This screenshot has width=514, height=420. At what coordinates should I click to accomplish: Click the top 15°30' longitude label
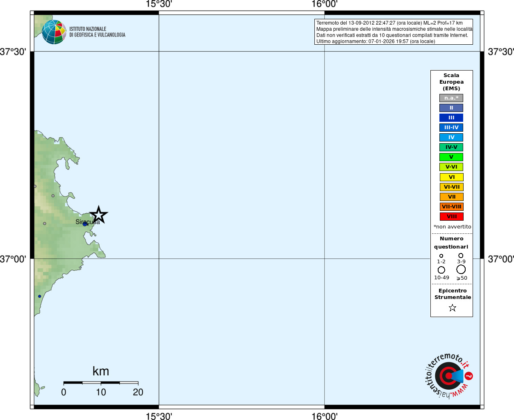pos(159,4)
